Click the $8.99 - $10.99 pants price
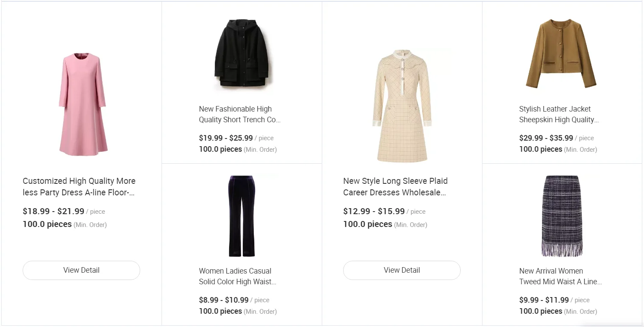The width and height of the screenshot is (644, 327). click(x=223, y=300)
